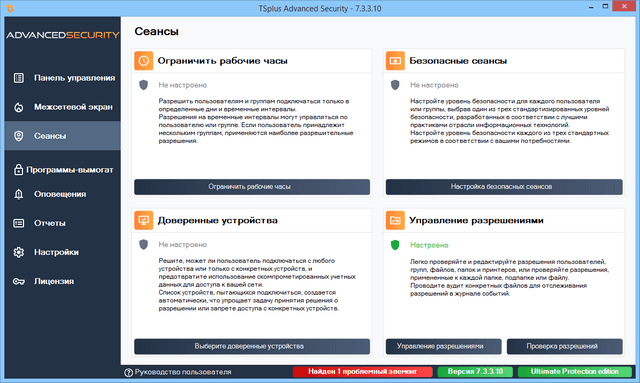Minimize the TSplus Advanced Security window
The width and height of the screenshot is (640, 383).
point(591,7)
